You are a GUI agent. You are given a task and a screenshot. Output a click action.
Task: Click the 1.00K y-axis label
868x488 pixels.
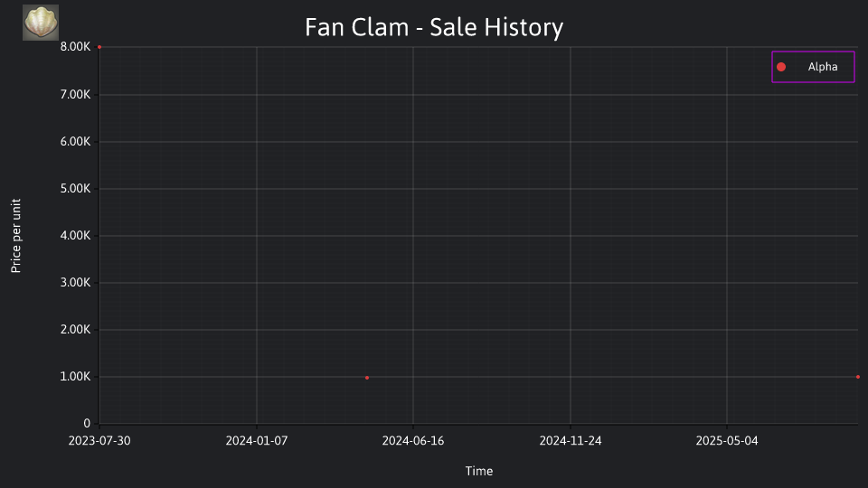pyautogui.click(x=75, y=377)
